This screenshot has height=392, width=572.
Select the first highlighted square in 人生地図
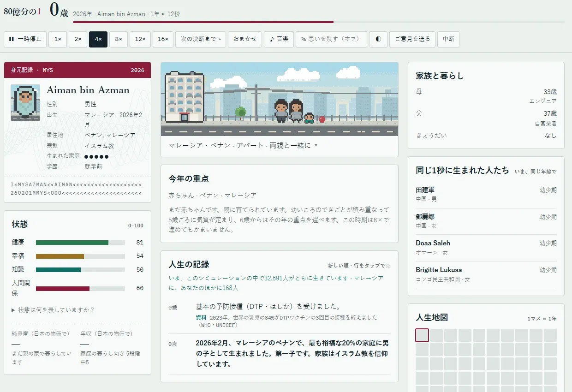(x=422, y=335)
